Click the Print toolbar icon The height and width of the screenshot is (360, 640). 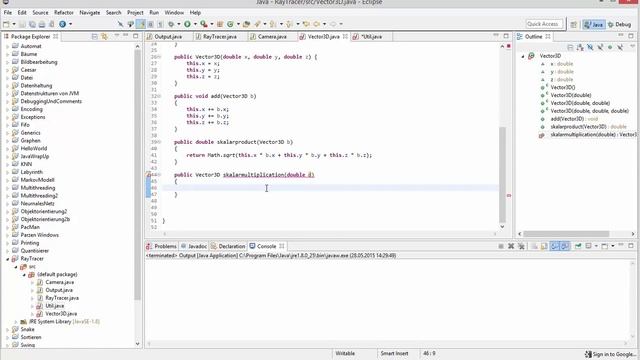(42, 24)
